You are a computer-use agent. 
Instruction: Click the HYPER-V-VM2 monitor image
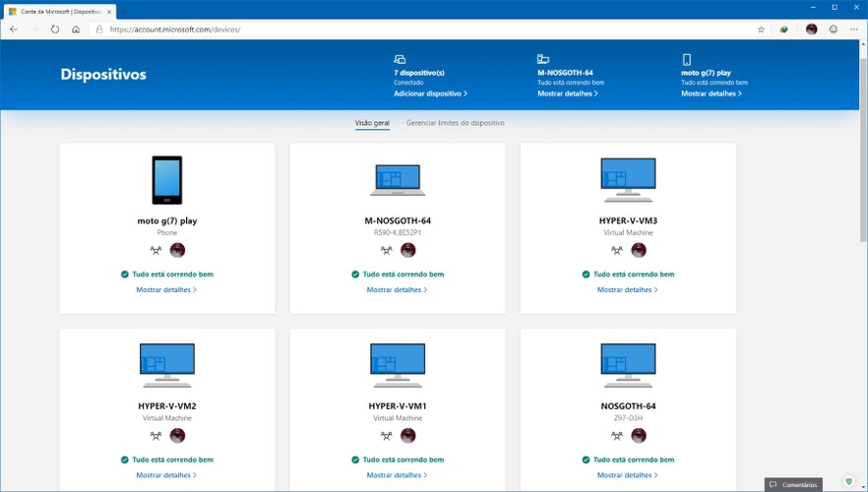(167, 365)
